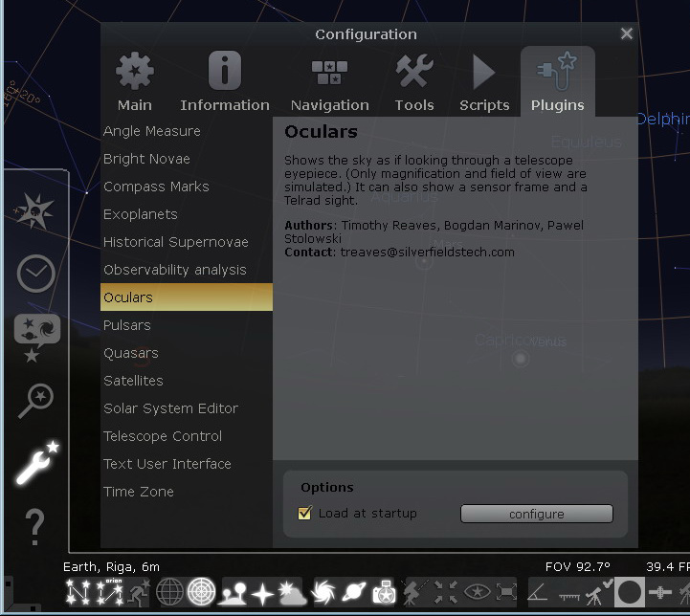Toggle the ocular view circle button
690x616 pixels.
coord(630,593)
